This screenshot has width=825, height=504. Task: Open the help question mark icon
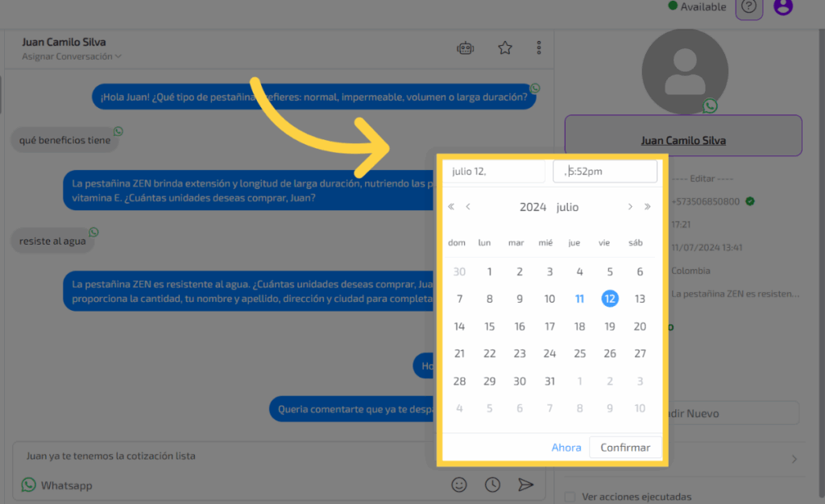tap(749, 7)
